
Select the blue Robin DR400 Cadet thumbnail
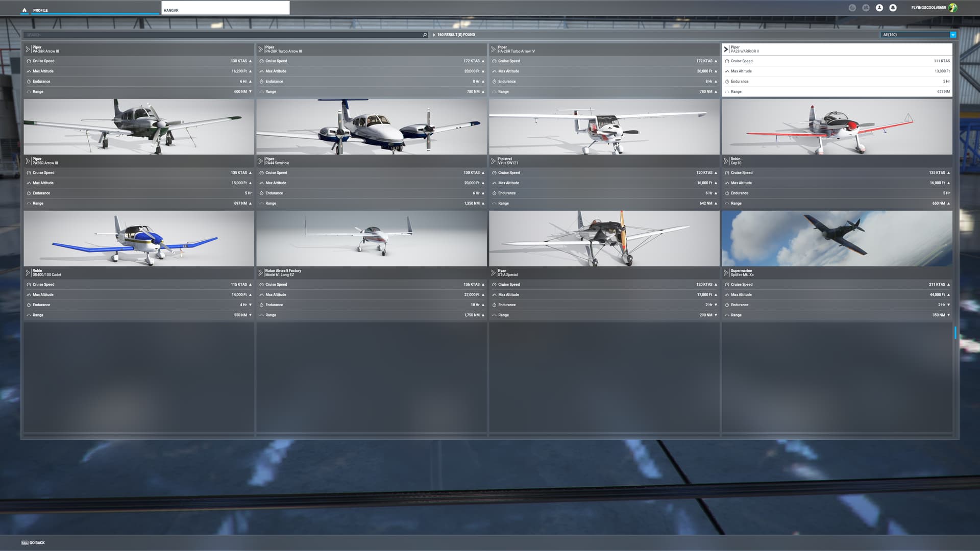coord(139,238)
